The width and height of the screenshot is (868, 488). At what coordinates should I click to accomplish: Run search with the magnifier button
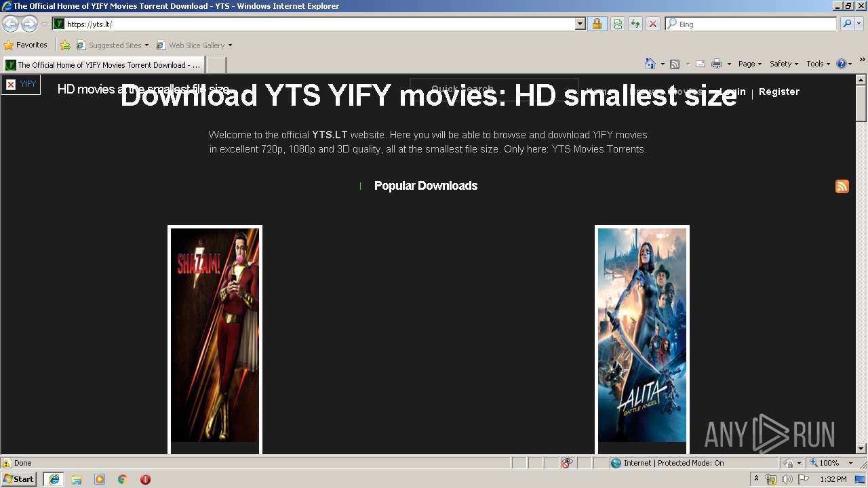846,24
